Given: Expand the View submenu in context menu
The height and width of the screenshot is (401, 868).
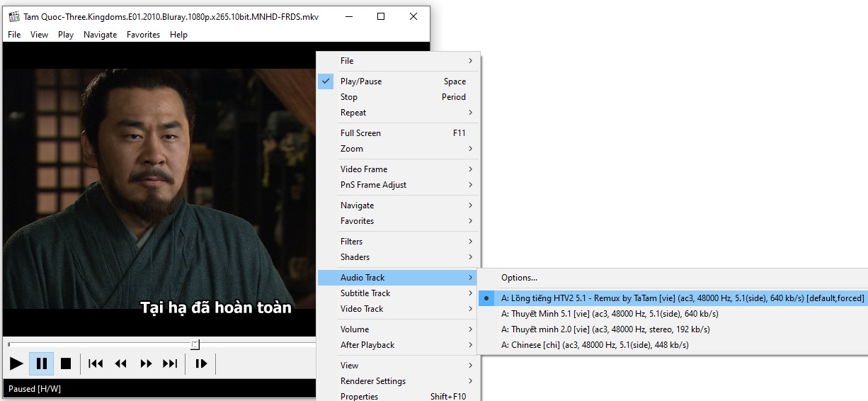Looking at the screenshot, I should pyautogui.click(x=399, y=366).
